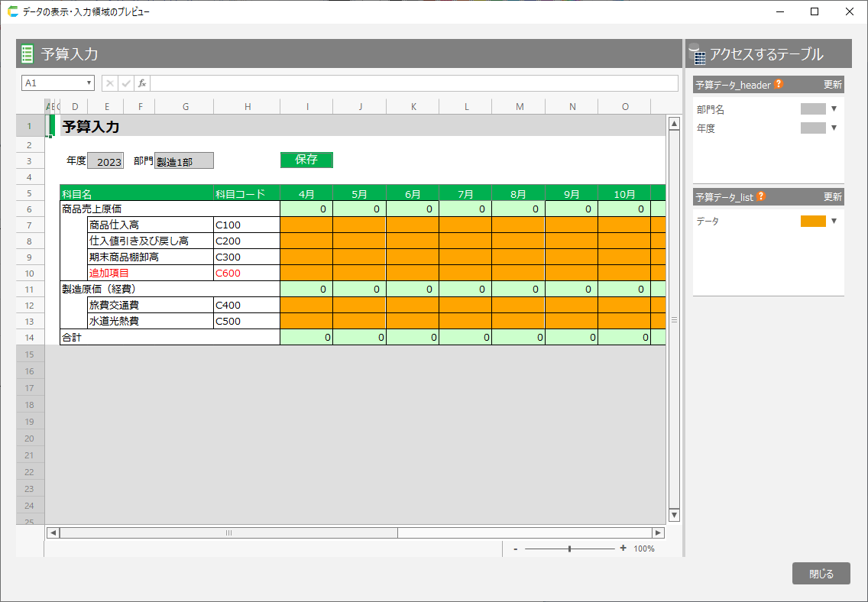Click help icon beside 予算データ_list
Viewport: 868px width, 602px height.
(761, 197)
